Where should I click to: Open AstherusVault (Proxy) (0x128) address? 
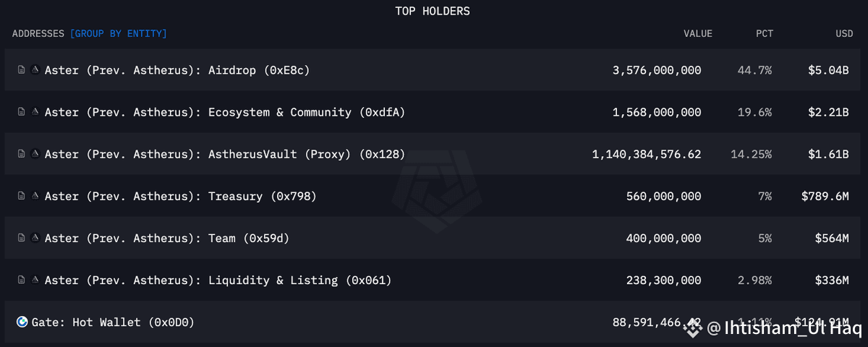click(x=225, y=154)
